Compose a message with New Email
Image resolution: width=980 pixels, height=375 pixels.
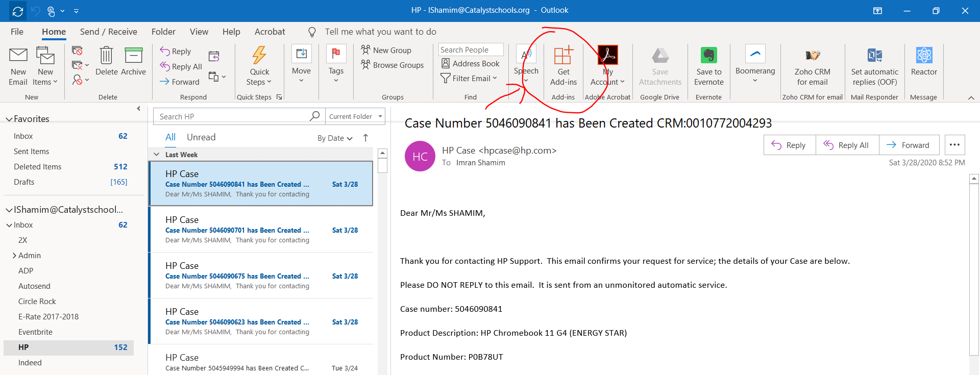tap(18, 66)
